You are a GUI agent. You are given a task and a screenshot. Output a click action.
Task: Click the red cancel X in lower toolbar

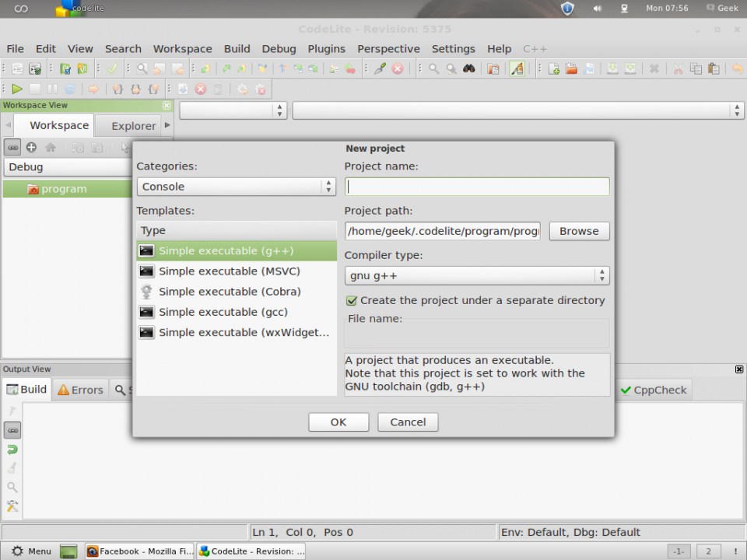tap(201, 89)
